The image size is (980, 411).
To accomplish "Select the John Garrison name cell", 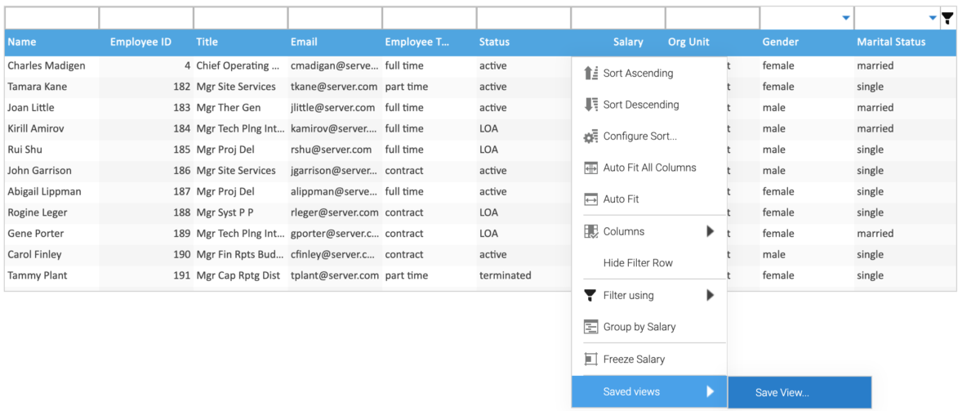I will point(51,171).
